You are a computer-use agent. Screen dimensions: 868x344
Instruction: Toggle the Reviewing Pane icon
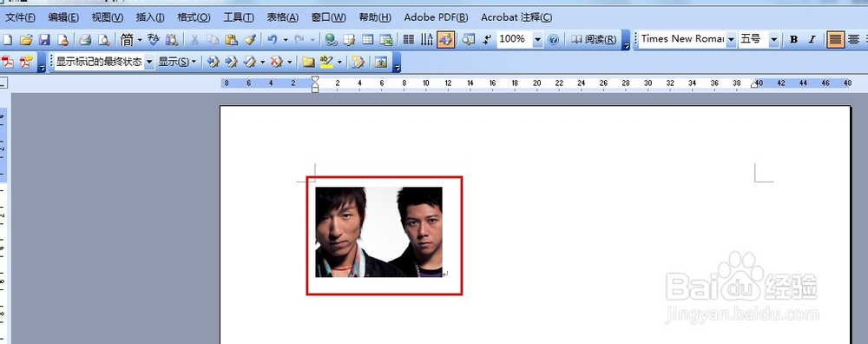(381, 62)
